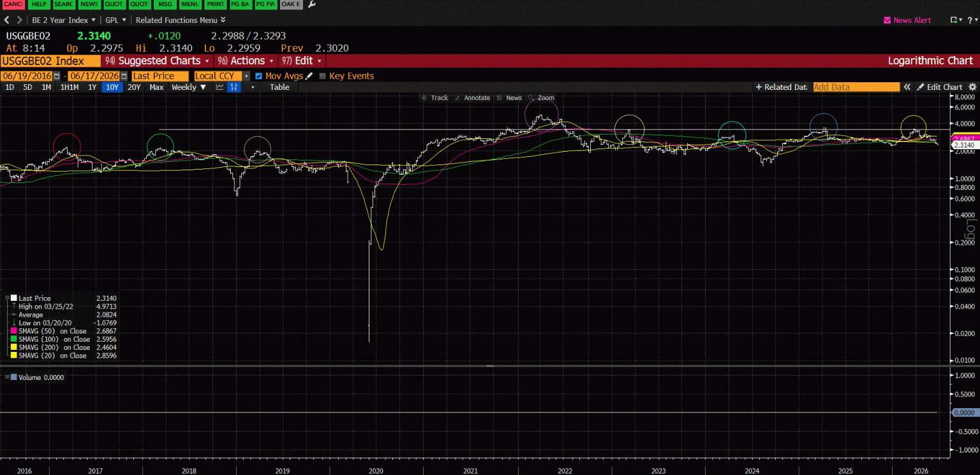
Task: Click the green SMAVG (100) color swatch
Action: (14, 340)
